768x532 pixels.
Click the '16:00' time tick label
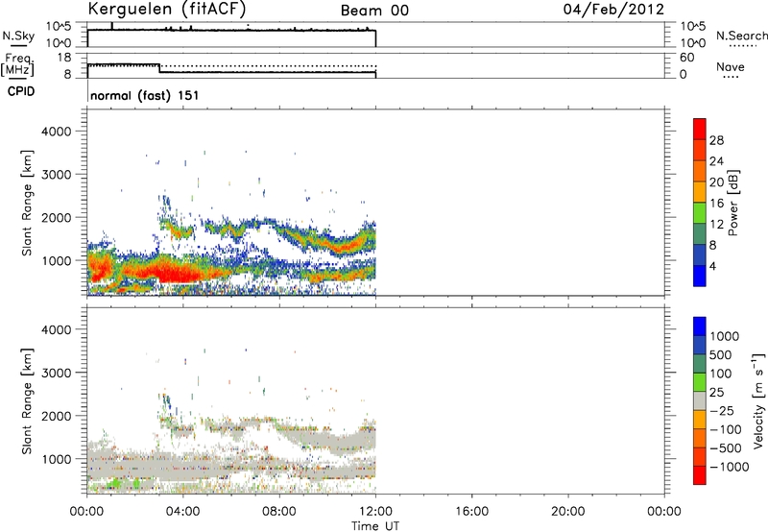(x=471, y=512)
